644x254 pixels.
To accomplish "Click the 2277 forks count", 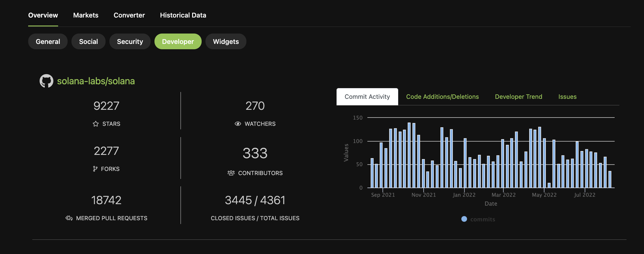I will point(106,151).
